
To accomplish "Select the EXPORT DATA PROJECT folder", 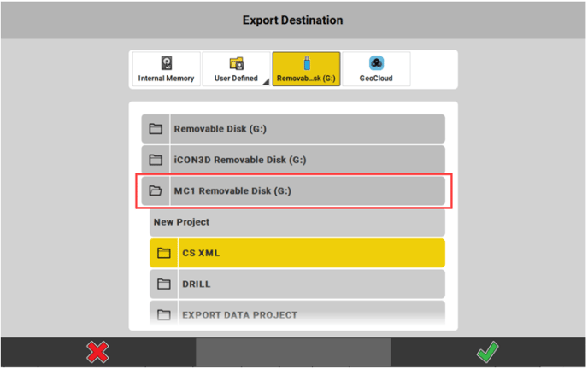I will pyautogui.click(x=308, y=314).
